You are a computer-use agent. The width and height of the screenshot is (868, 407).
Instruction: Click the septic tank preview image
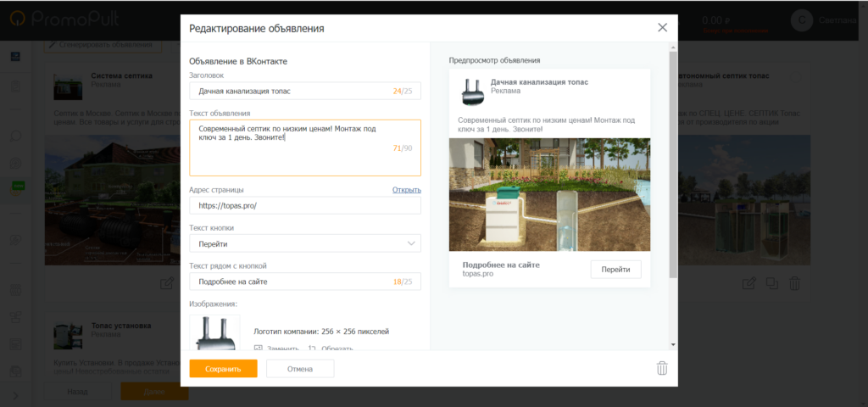click(x=549, y=194)
